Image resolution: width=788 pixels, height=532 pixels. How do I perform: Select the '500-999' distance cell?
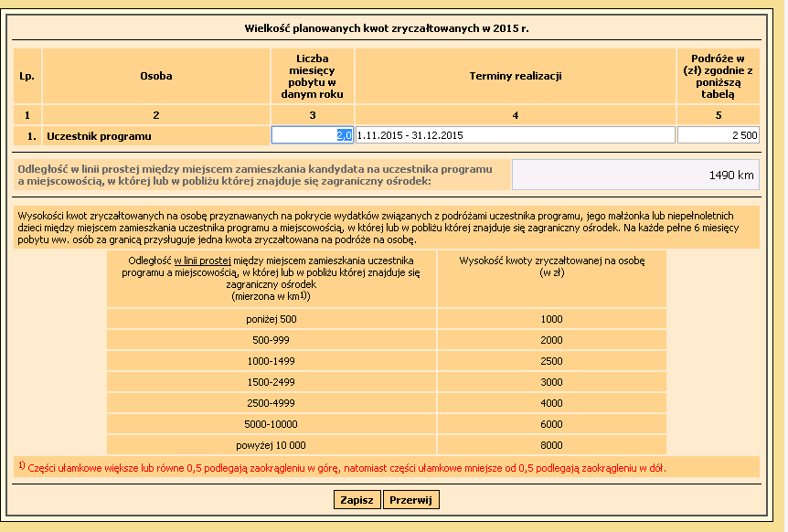[272, 340]
